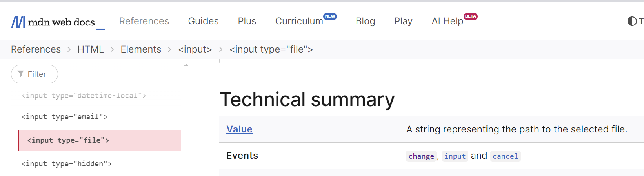Navigate to HTML breadcrumb

click(x=91, y=49)
